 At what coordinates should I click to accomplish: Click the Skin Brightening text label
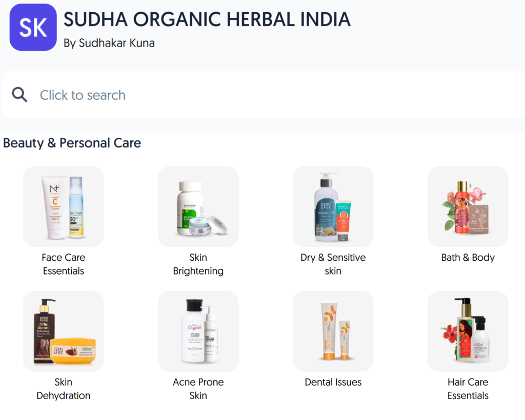[198, 264]
